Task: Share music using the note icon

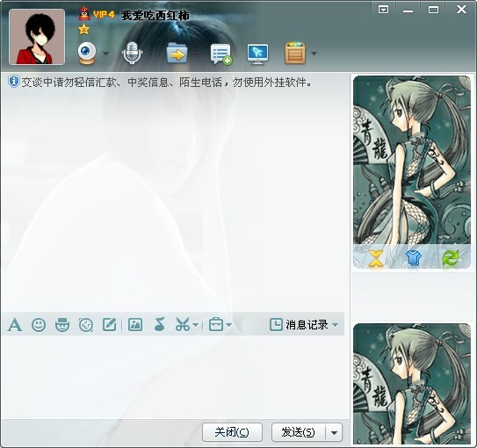Action: coord(159,324)
